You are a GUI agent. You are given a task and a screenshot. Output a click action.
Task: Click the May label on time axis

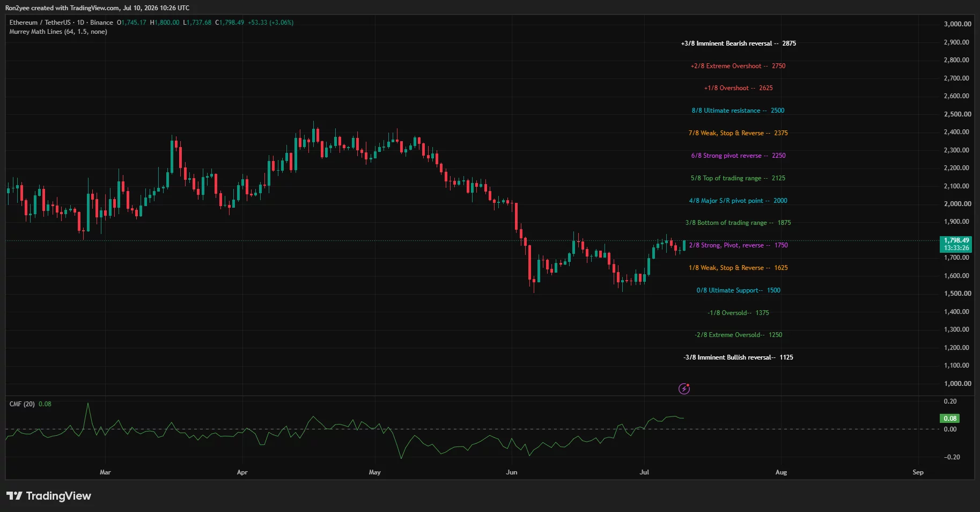click(375, 472)
